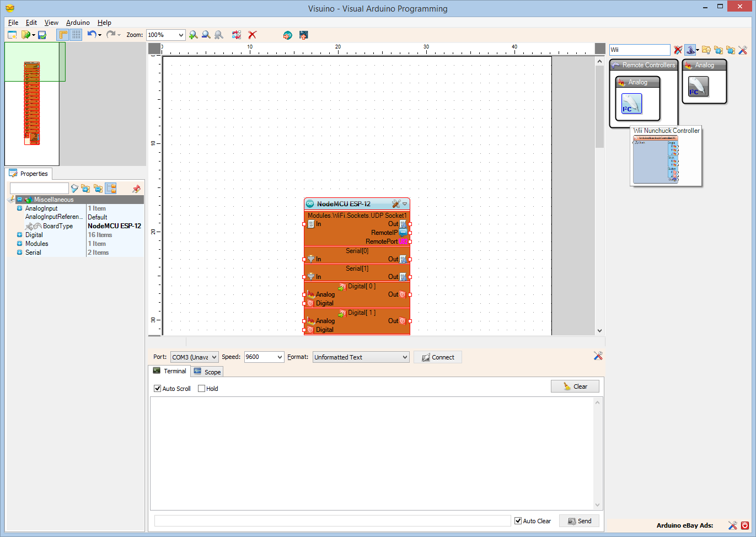Toggle the Auto Scroll checkbox
The image size is (756, 537).
coord(157,389)
